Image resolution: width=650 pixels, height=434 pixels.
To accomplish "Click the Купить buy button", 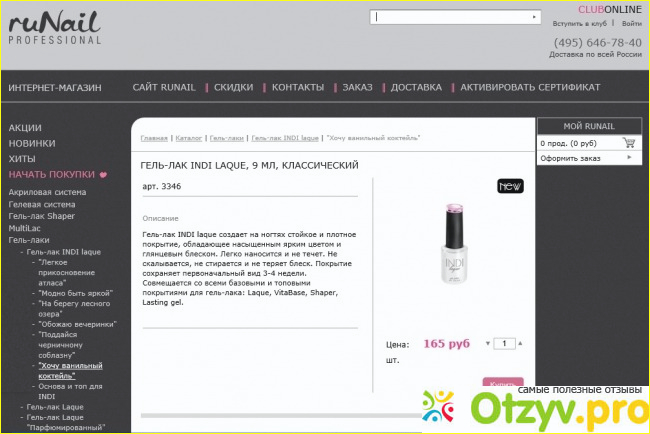I will coord(503,382).
